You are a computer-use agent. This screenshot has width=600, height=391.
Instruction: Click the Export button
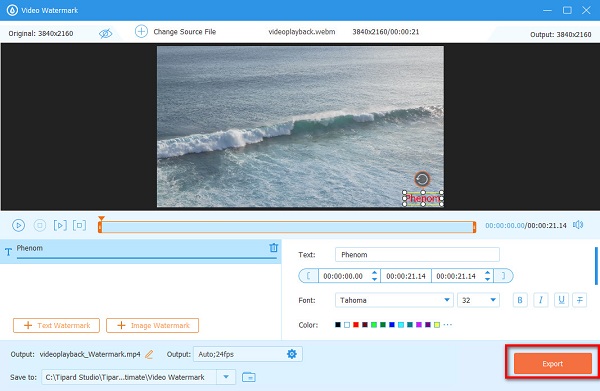tap(553, 363)
